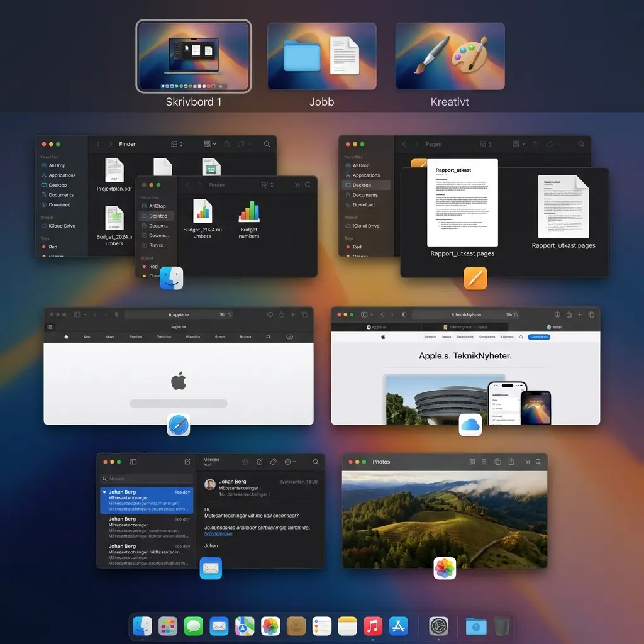Open grouping dropdown in Projektplan.pdf Finder window
Image resolution: width=644 pixels, height=644 pixels.
pos(210,144)
